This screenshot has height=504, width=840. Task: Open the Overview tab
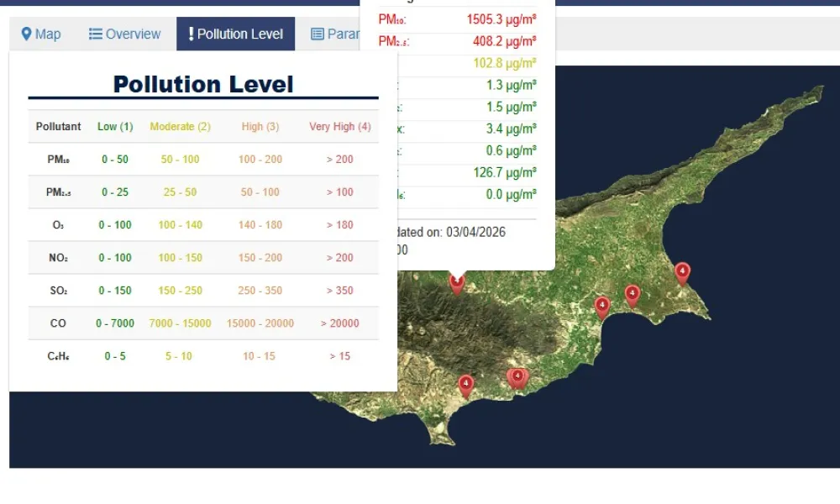coord(124,34)
